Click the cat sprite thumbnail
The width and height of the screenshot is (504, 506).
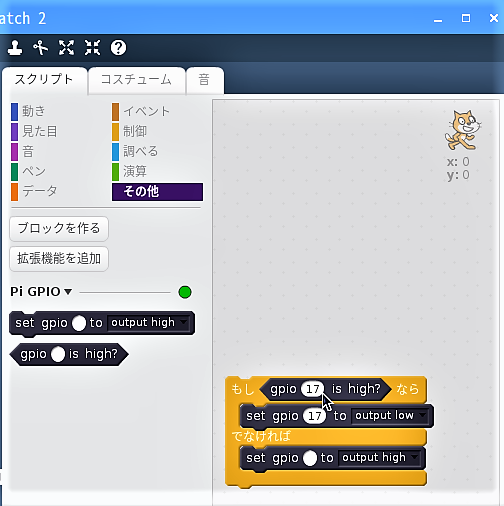click(462, 130)
